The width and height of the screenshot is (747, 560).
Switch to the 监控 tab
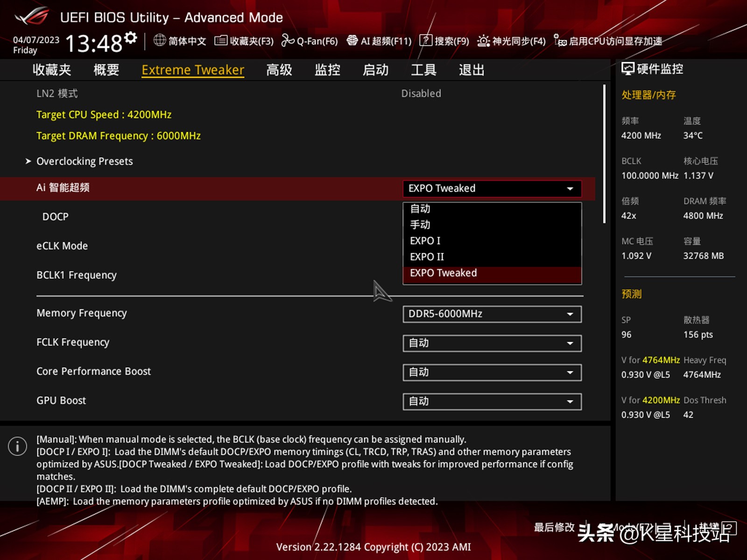click(327, 70)
